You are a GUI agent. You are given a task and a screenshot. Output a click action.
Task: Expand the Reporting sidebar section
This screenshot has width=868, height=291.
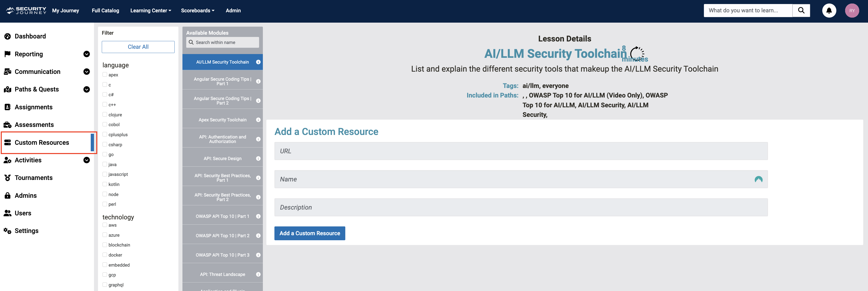click(87, 54)
